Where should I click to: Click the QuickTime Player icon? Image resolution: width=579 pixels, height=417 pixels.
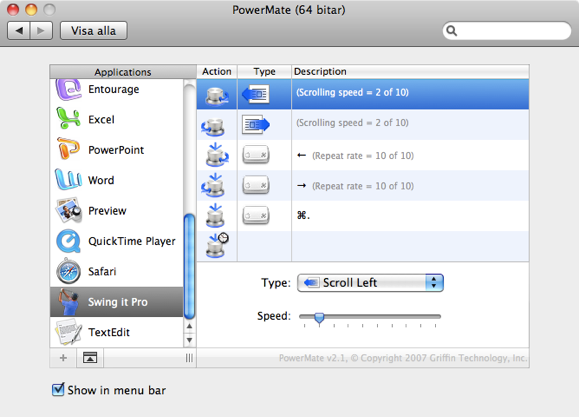tap(68, 241)
